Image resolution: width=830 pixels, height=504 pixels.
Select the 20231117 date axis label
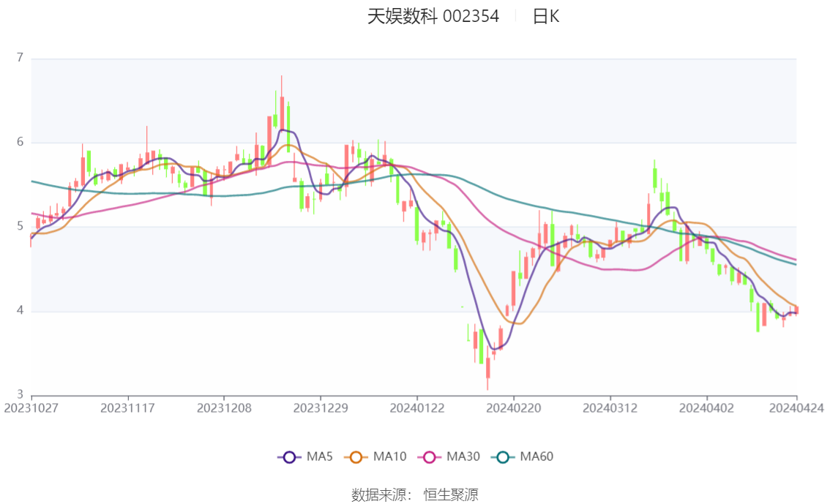click(x=127, y=408)
